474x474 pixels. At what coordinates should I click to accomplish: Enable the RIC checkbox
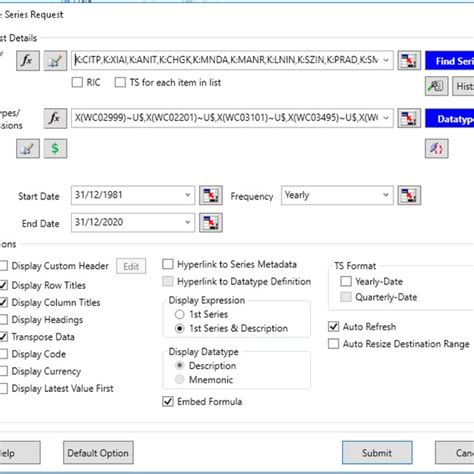(x=77, y=82)
